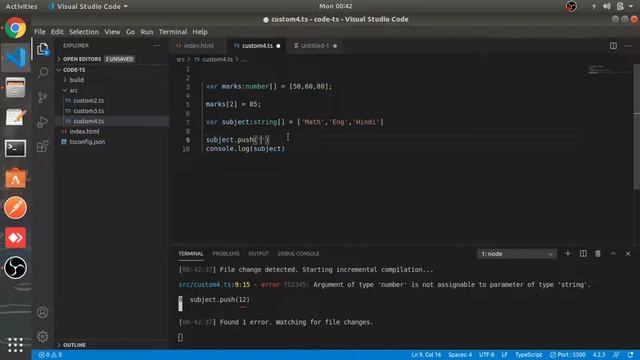Open Postman from the dock
The width and height of the screenshot is (640, 360).
[16, 208]
